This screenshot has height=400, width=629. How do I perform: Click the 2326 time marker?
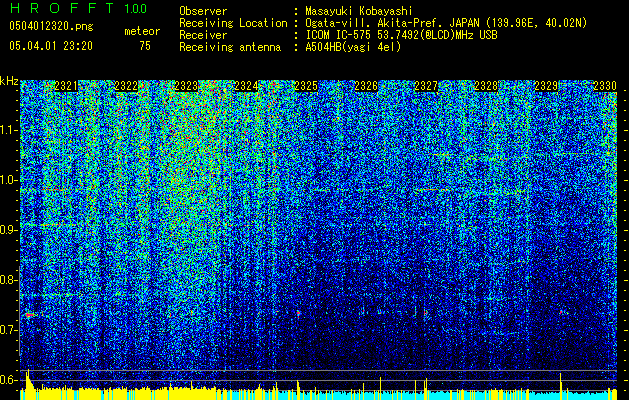366,86
